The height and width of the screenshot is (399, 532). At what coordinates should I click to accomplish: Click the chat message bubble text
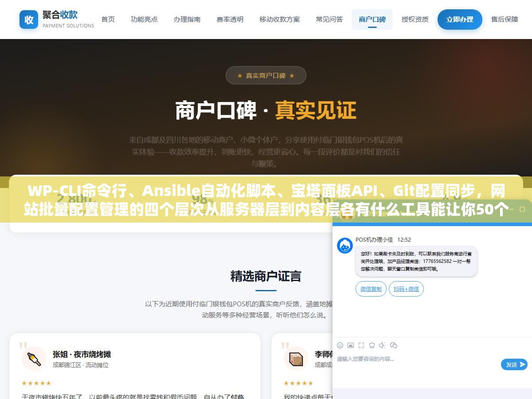click(x=416, y=262)
